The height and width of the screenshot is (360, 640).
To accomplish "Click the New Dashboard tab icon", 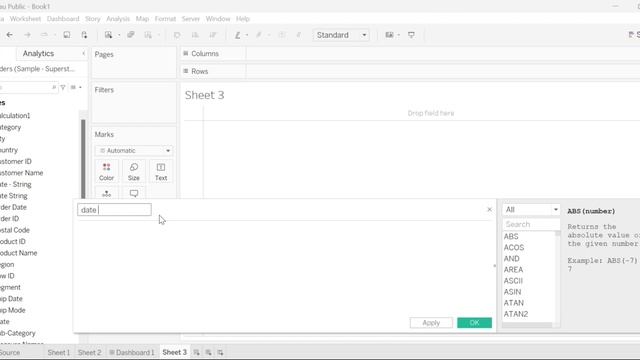I will tap(208, 352).
